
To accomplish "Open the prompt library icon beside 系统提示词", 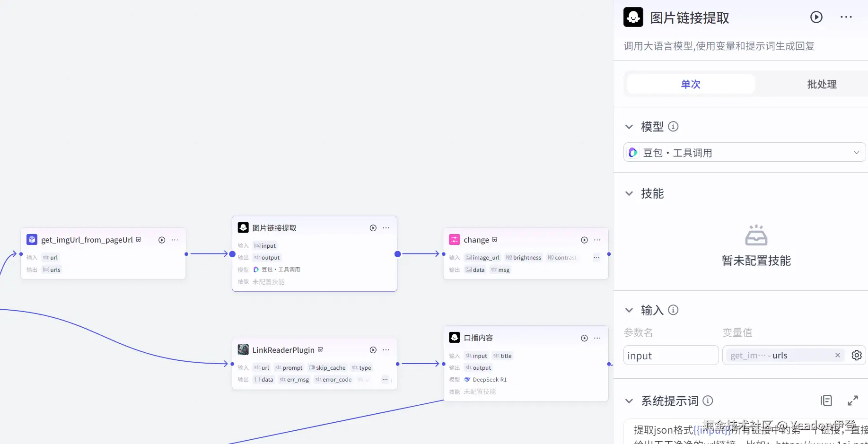I will [x=826, y=401].
